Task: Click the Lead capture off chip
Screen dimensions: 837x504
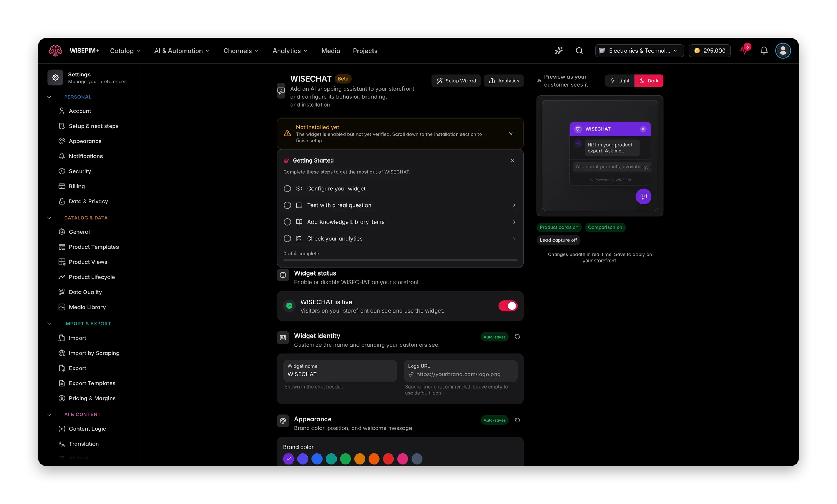Action: pyautogui.click(x=558, y=240)
